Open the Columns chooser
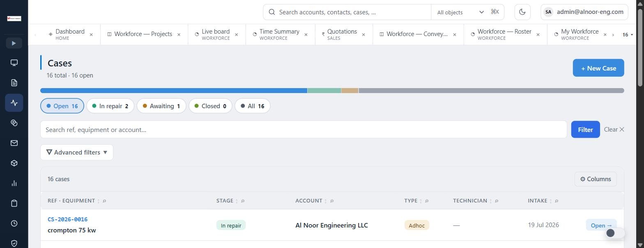This screenshot has height=248, width=644. (596, 179)
